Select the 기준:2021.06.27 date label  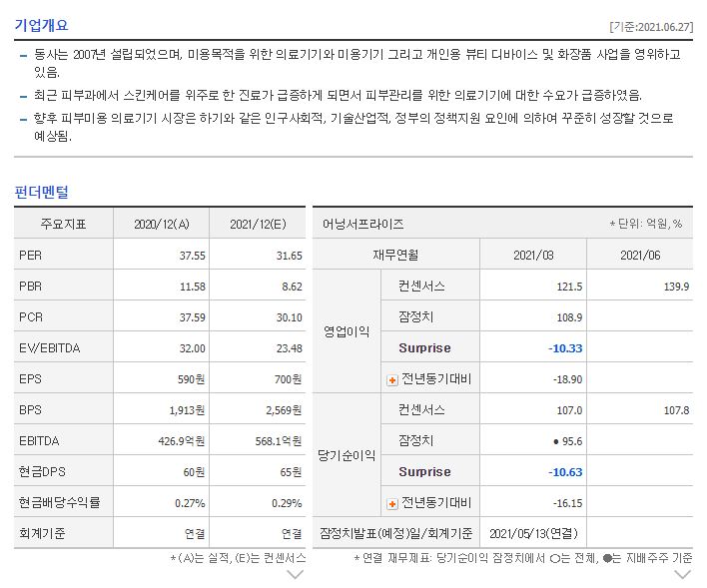tap(651, 27)
